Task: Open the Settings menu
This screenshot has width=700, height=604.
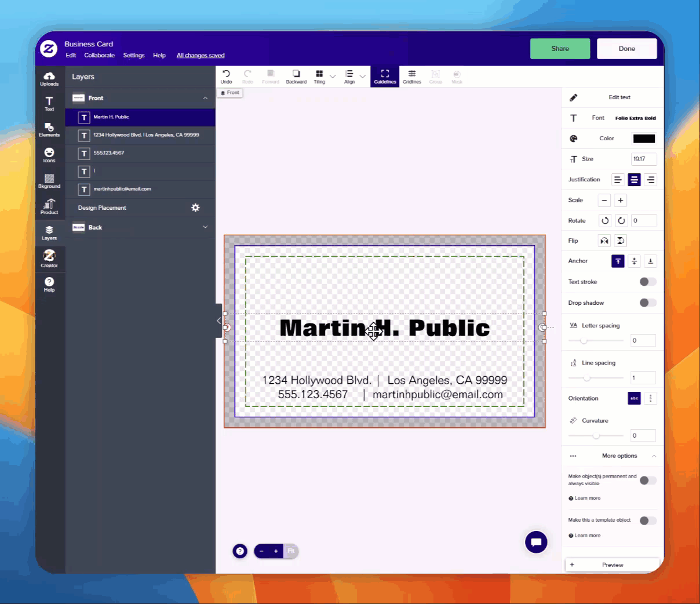Action: tap(134, 56)
